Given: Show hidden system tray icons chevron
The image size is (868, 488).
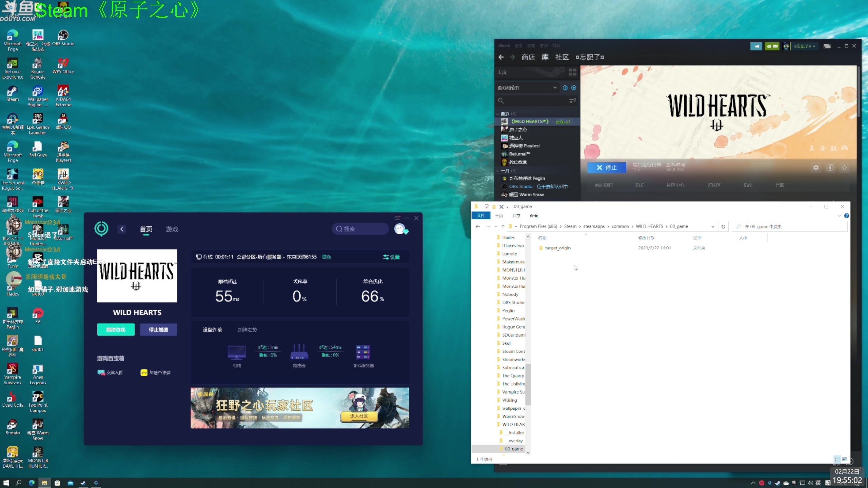Looking at the screenshot, I should (x=753, y=483).
